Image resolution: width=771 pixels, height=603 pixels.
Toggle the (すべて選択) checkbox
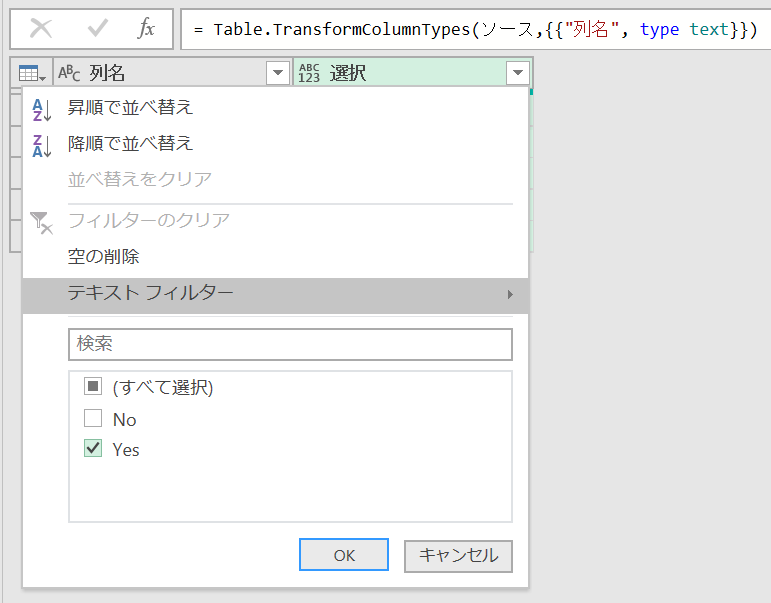[93, 386]
